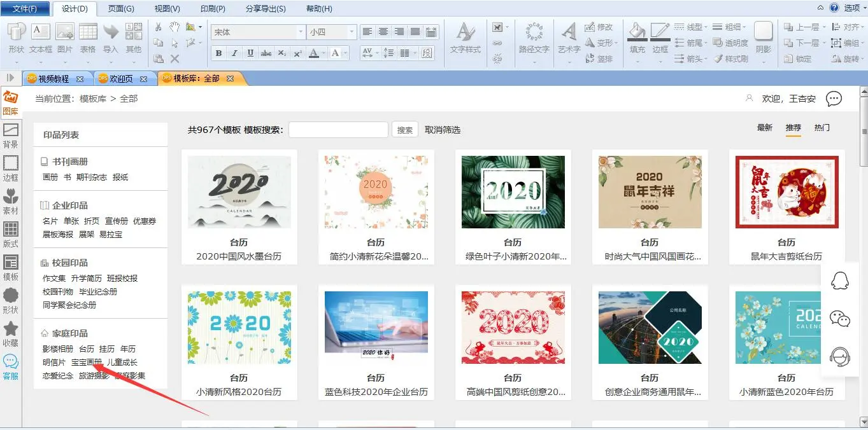Open the 宝宝画册 category link

tap(86, 362)
